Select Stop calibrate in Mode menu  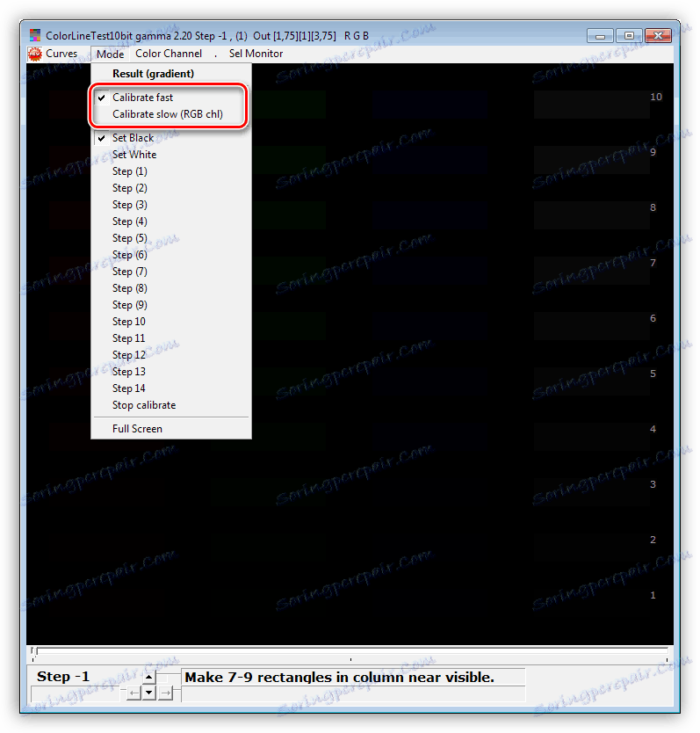171,405
